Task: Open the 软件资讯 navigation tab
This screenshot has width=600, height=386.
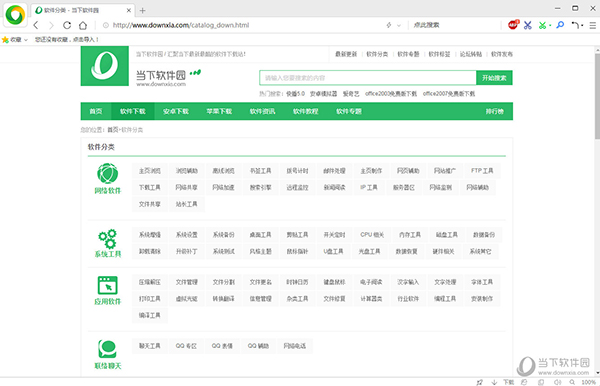Action: [x=262, y=111]
